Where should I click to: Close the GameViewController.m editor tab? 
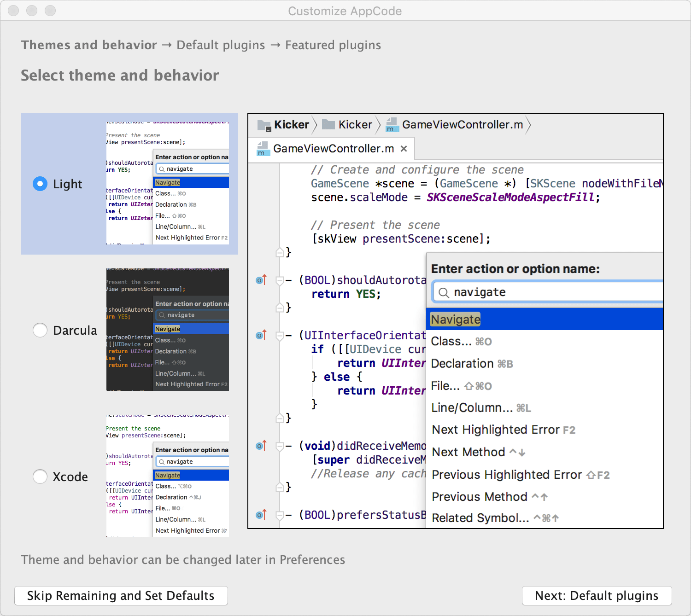click(x=404, y=149)
